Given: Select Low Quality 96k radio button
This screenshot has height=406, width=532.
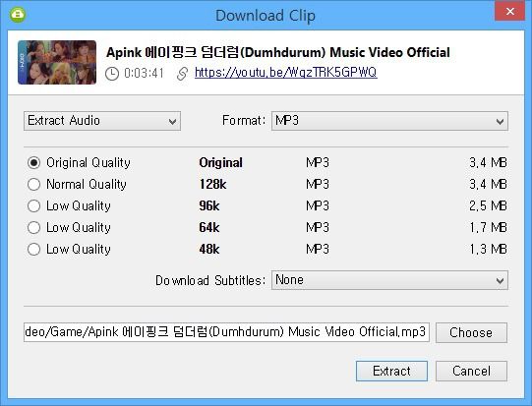Looking at the screenshot, I should tap(34, 205).
